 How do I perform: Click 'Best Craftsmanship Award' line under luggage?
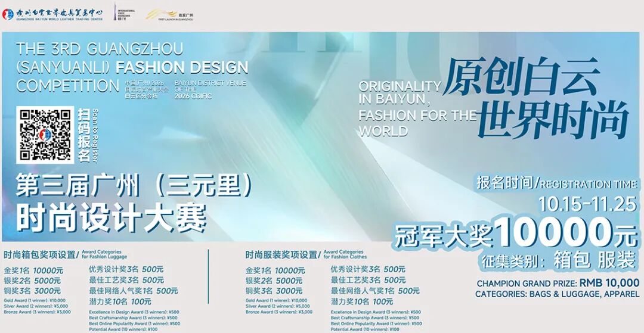(x=133, y=318)
